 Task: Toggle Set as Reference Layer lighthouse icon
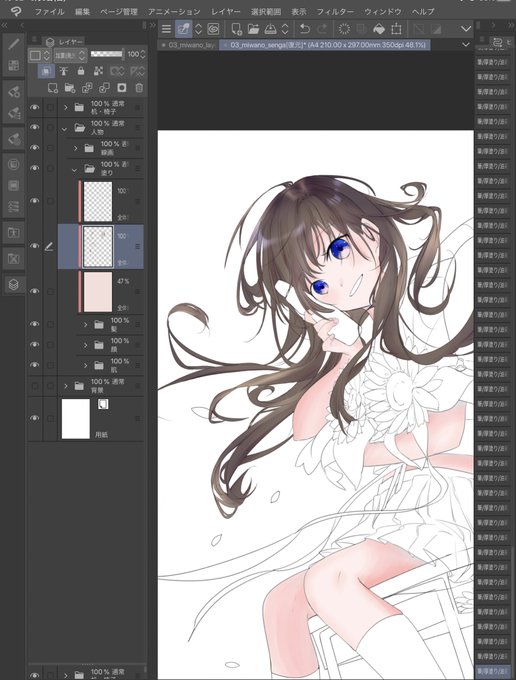[x=64, y=71]
